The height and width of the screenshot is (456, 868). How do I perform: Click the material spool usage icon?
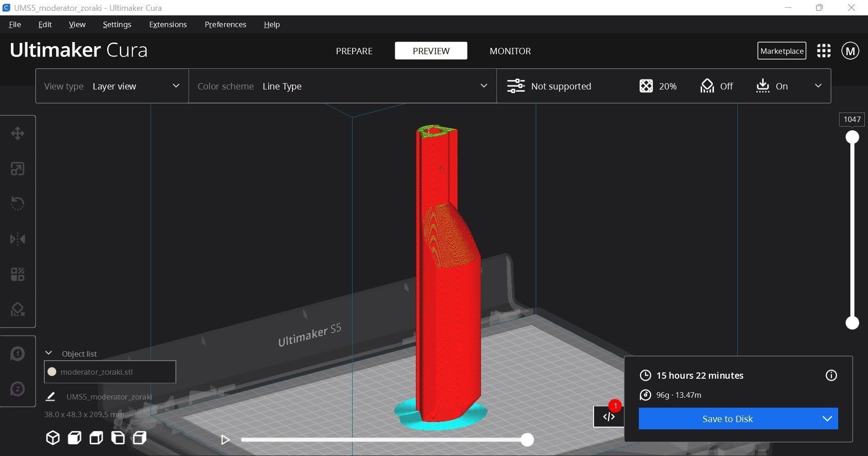[645, 395]
